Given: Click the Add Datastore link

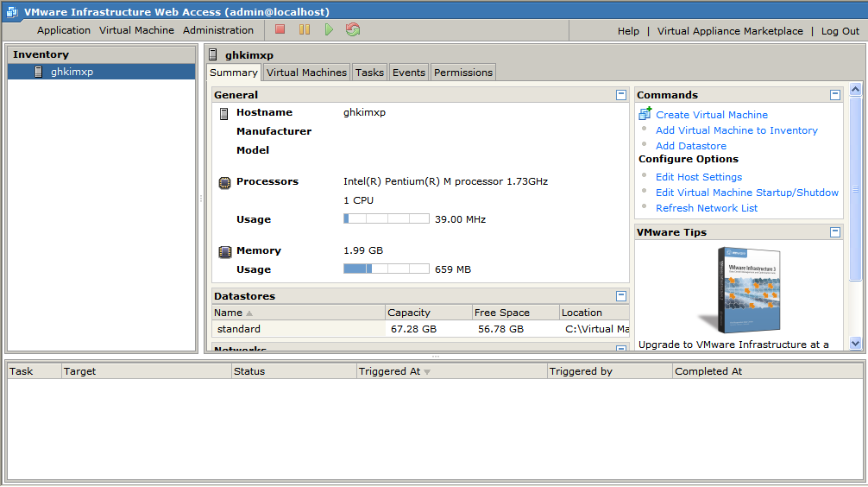Looking at the screenshot, I should tap(691, 146).
